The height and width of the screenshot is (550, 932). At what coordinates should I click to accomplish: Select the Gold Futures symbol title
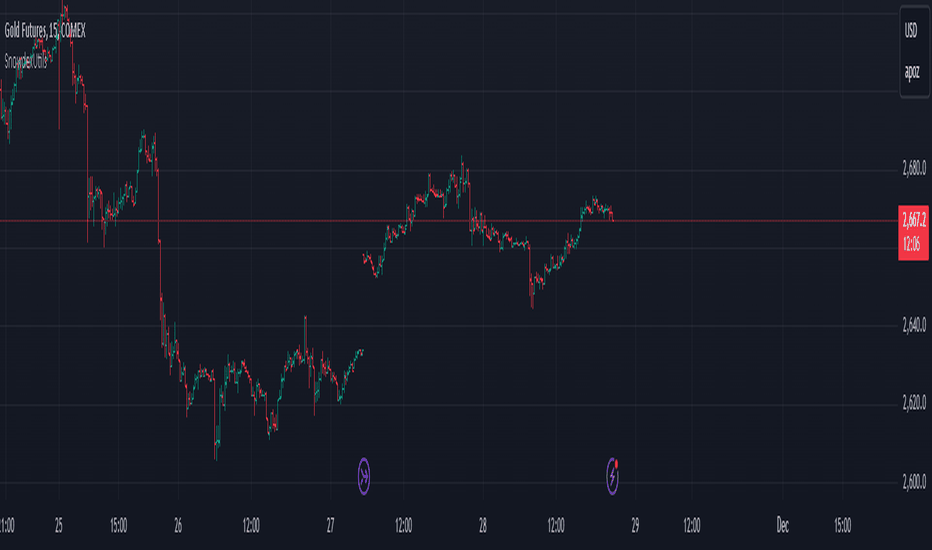coord(45,31)
